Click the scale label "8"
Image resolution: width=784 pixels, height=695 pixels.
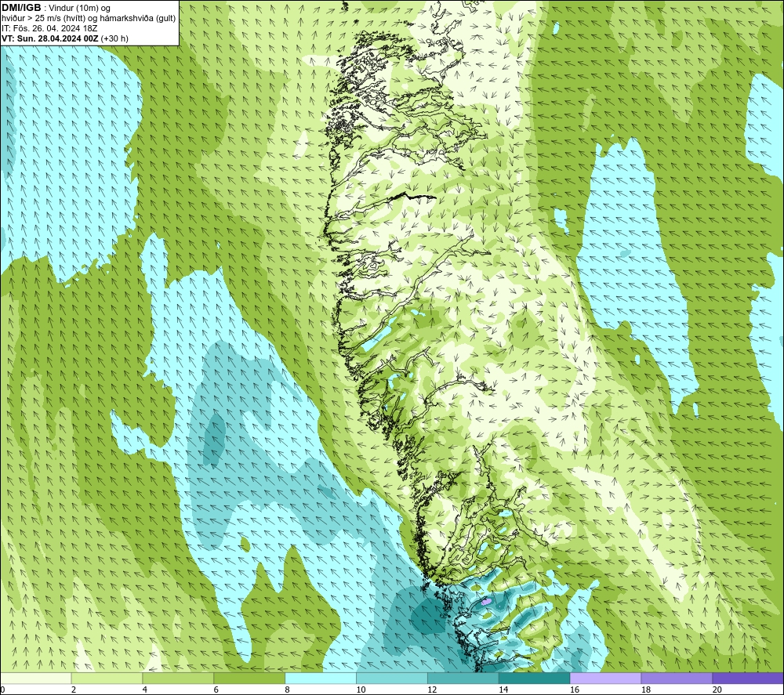coord(287,690)
